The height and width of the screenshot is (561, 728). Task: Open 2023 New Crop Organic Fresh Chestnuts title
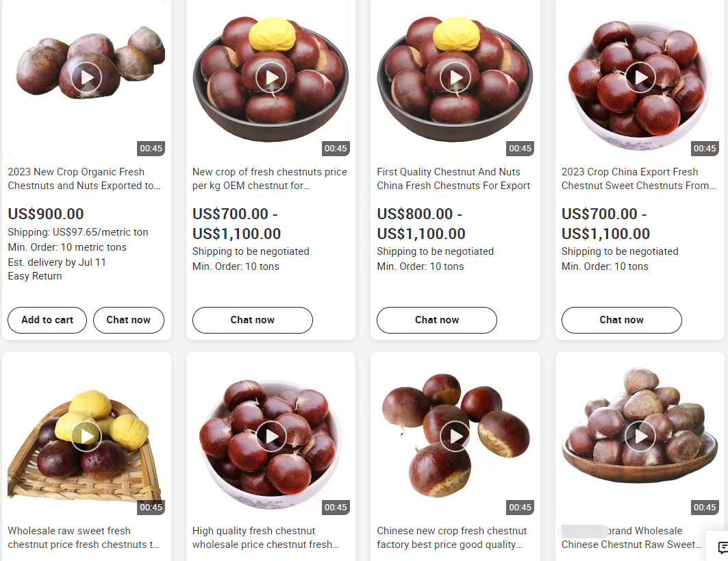click(x=84, y=179)
